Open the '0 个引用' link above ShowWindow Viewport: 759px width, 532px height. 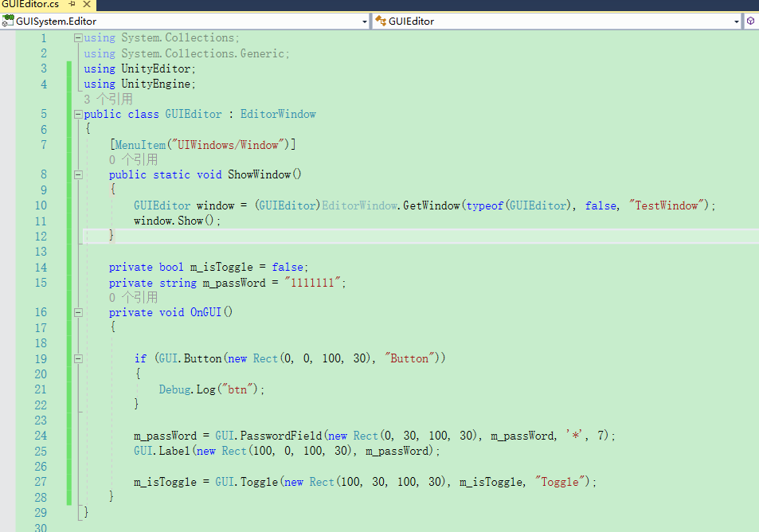point(133,160)
